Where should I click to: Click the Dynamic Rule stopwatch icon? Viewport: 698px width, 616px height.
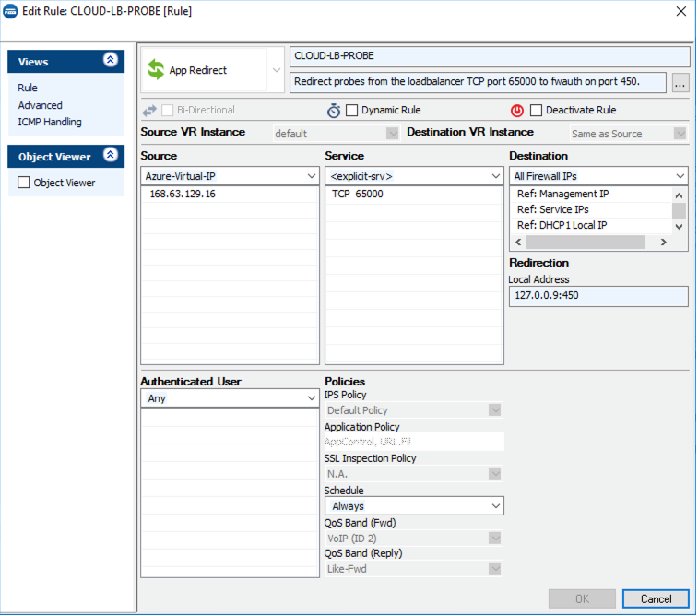click(x=334, y=110)
